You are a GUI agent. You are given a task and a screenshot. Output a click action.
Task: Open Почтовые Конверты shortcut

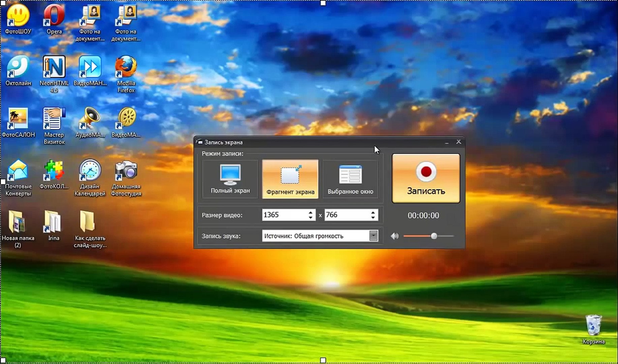[x=18, y=178]
